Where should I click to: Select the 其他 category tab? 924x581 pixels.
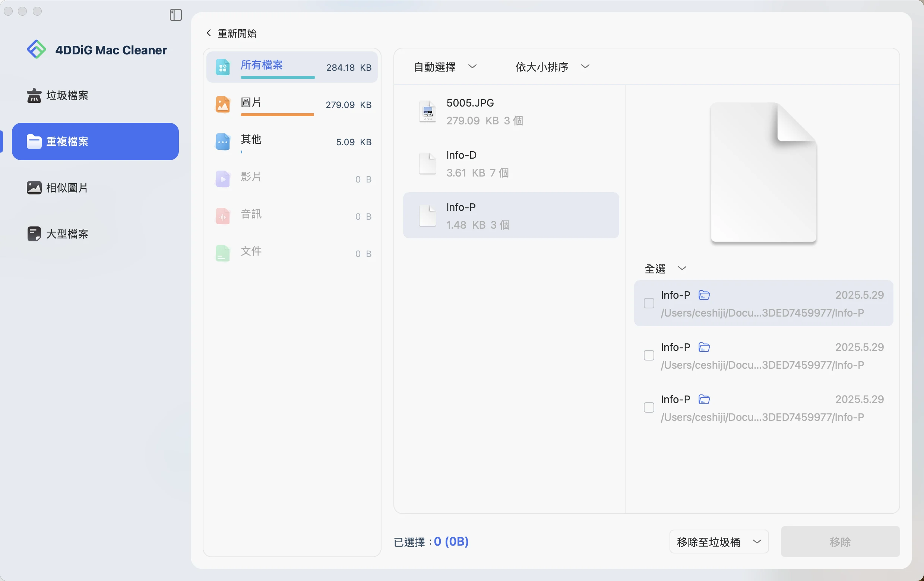click(x=292, y=142)
